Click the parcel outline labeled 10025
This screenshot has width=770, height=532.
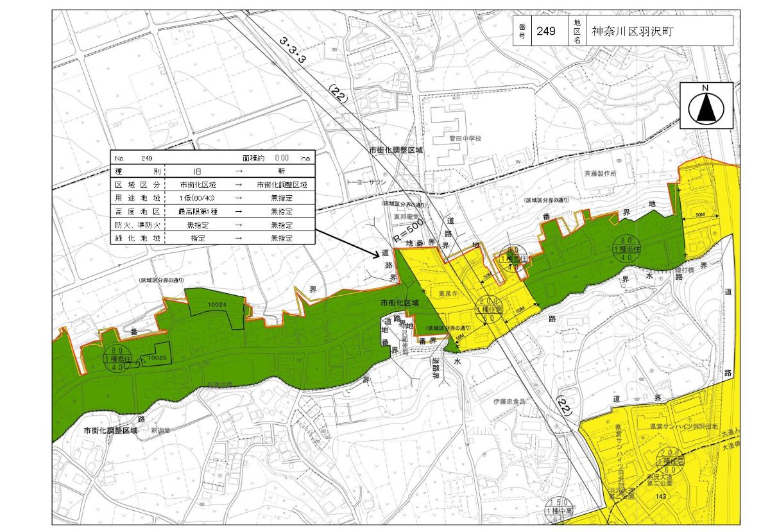[157, 356]
